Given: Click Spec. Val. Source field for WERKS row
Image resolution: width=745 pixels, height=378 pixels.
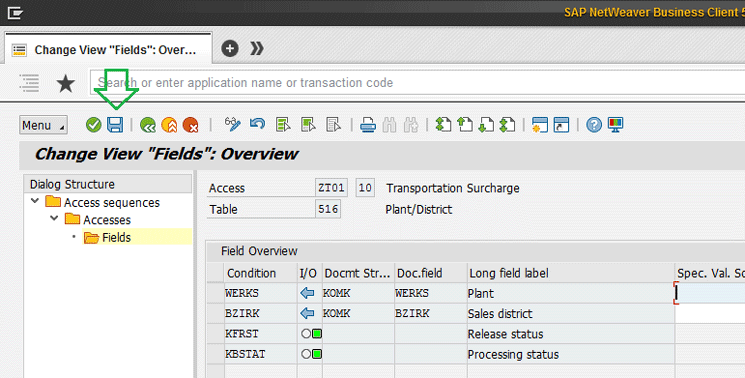Looking at the screenshot, I should pyautogui.click(x=710, y=293).
